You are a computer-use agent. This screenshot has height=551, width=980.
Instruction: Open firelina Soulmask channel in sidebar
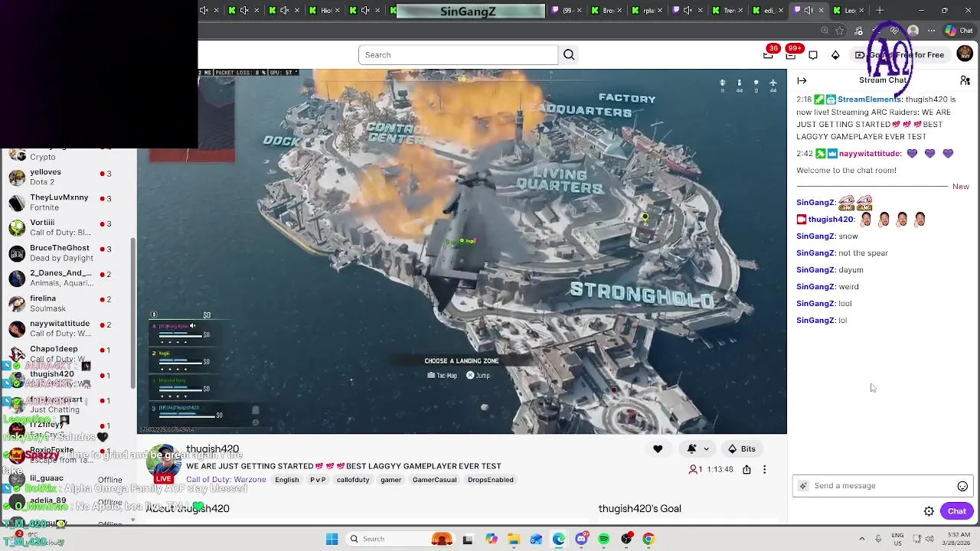coord(67,303)
